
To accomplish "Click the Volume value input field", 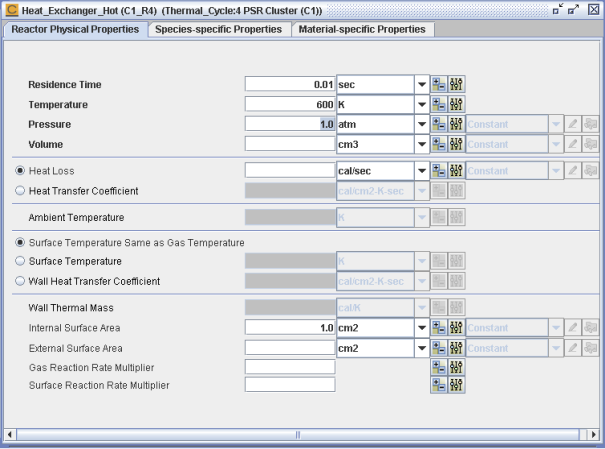I will tap(290, 145).
